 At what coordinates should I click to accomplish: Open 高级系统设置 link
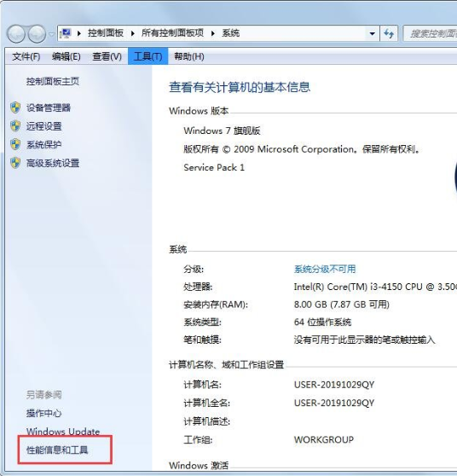53,163
